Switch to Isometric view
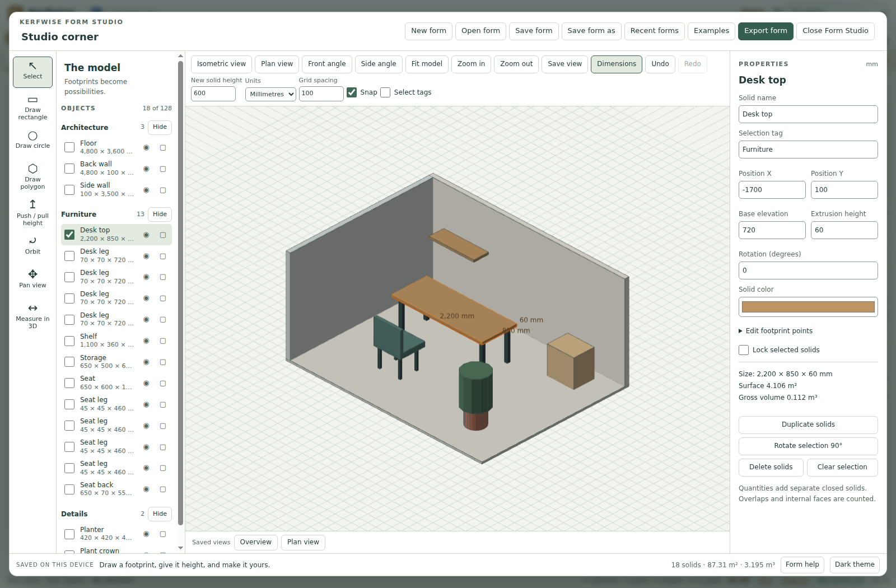Image resolution: width=896 pixels, height=588 pixels. (221, 64)
